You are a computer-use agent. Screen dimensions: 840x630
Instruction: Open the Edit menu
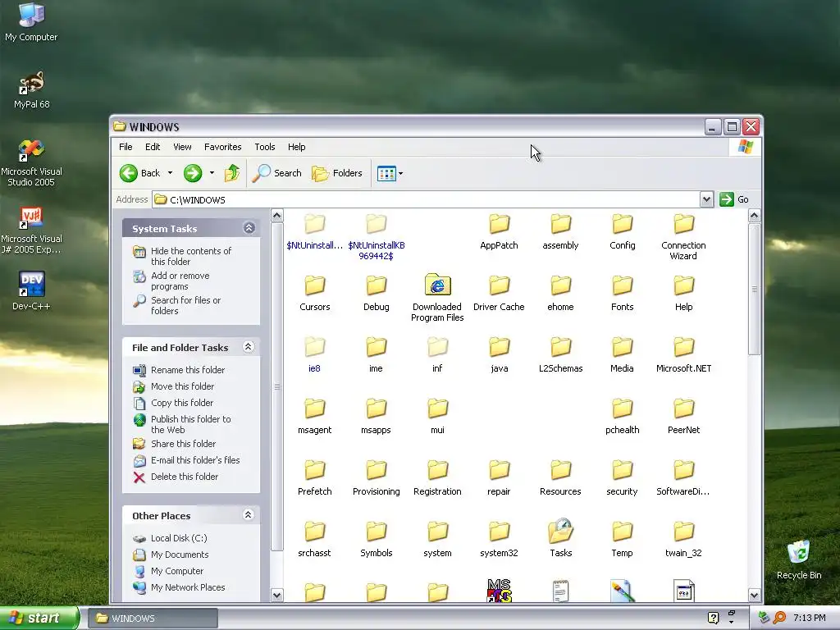point(152,147)
